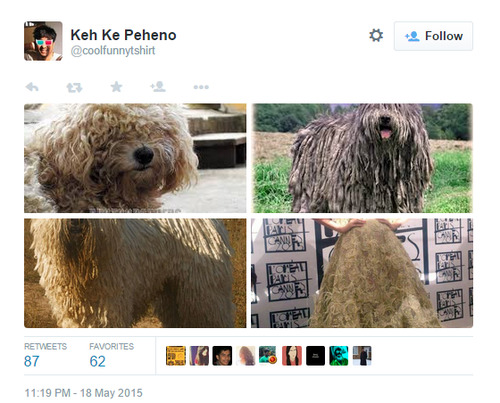Open the green-tinted face avatar
Viewport: 500px width, 403px height.
point(339,356)
